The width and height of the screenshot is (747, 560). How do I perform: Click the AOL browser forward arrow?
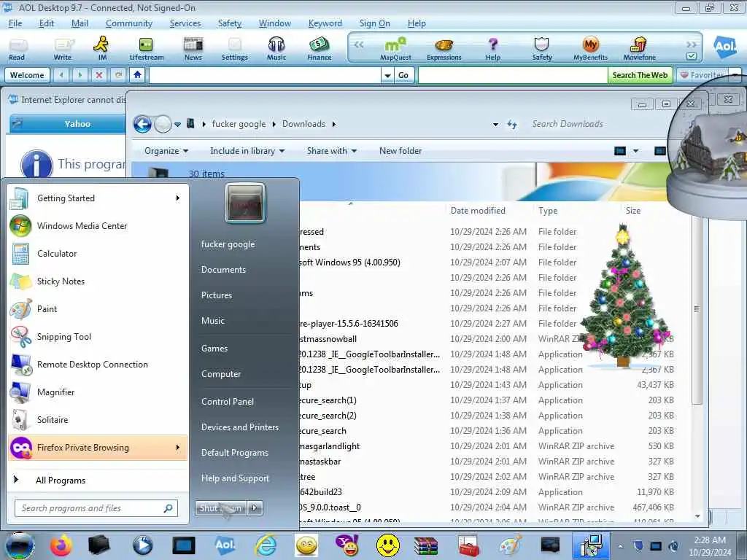80,75
